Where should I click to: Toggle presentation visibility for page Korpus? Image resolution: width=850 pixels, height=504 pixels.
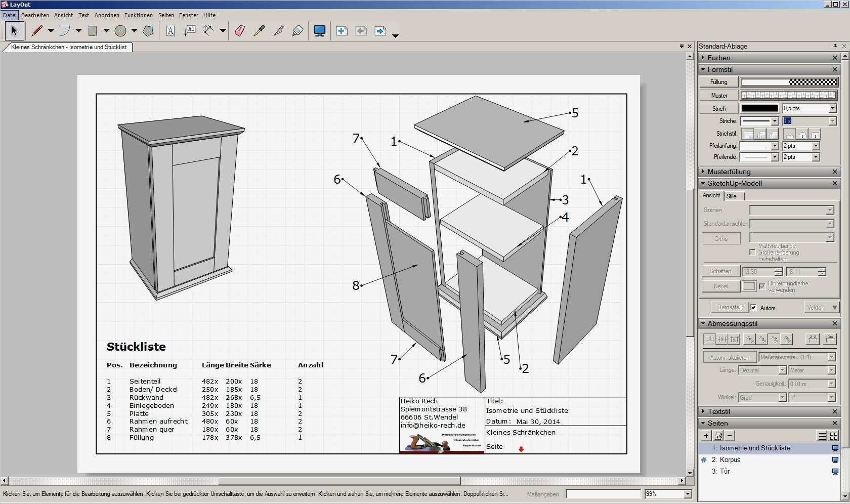[835, 460]
